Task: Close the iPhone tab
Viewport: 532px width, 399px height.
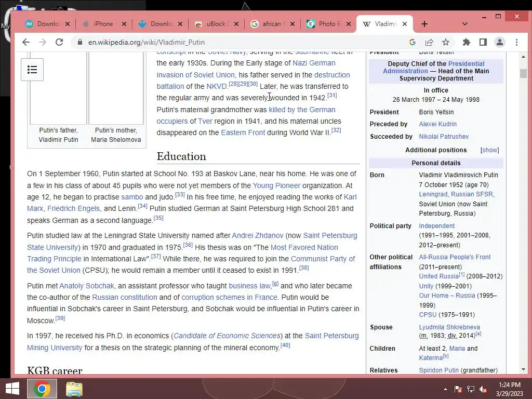Action: (124, 24)
